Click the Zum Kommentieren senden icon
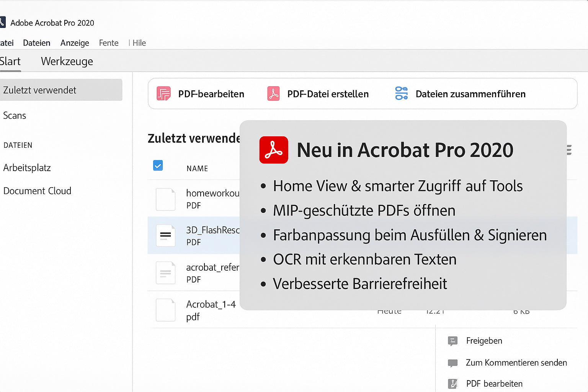The width and height of the screenshot is (588, 392). pyautogui.click(x=452, y=363)
